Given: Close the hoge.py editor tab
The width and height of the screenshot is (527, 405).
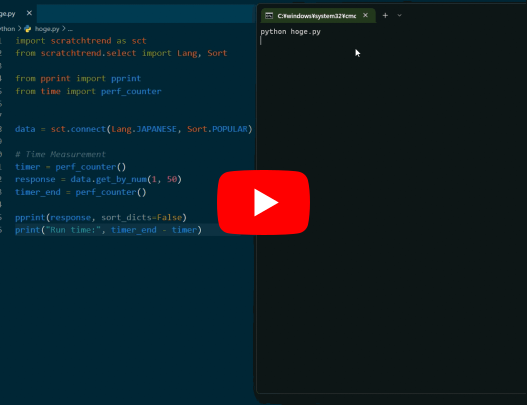Looking at the screenshot, I should [29, 13].
